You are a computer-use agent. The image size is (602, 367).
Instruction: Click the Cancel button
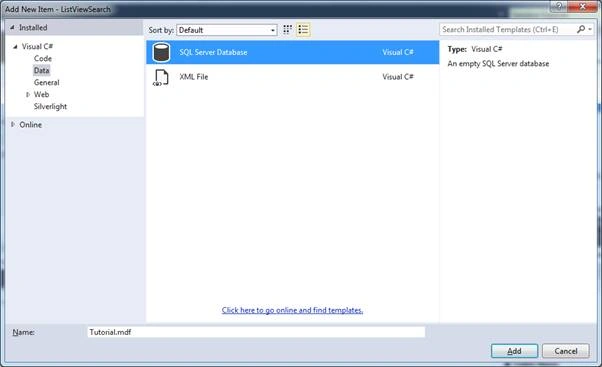566,351
